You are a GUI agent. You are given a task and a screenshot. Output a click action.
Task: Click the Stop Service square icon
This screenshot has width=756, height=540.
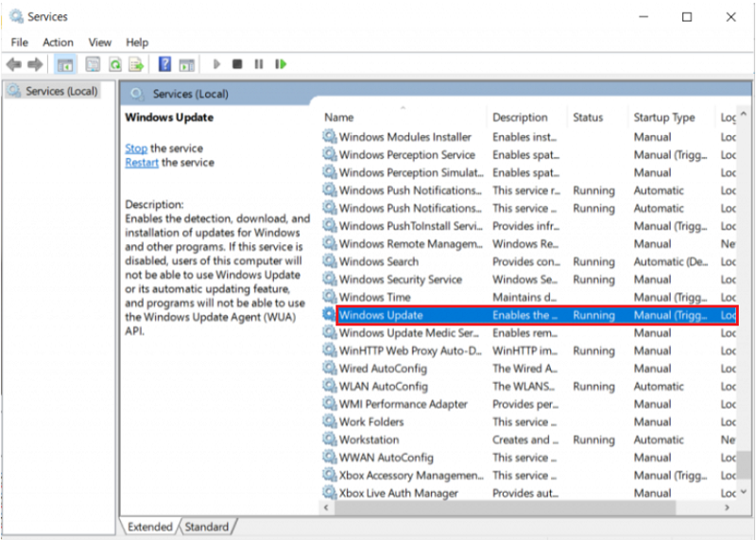(x=237, y=64)
